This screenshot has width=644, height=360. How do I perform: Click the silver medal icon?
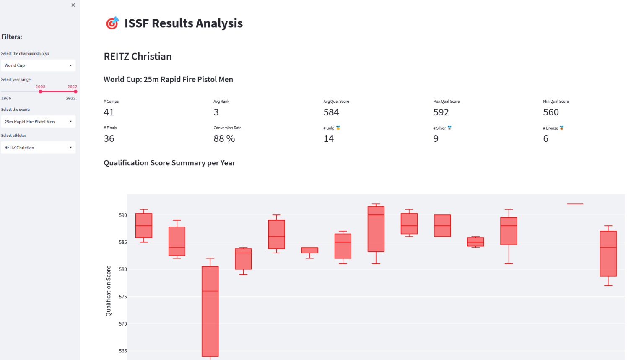pos(449,128)
